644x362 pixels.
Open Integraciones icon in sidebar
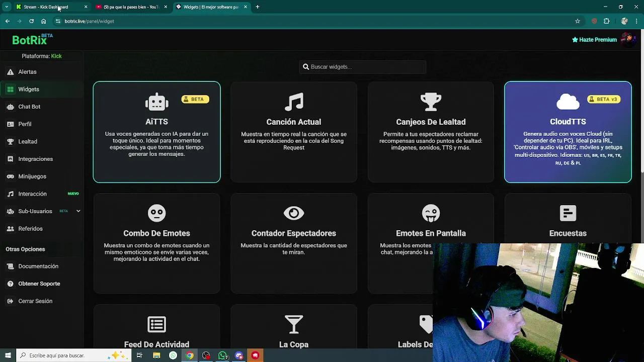tap(10, 159)
